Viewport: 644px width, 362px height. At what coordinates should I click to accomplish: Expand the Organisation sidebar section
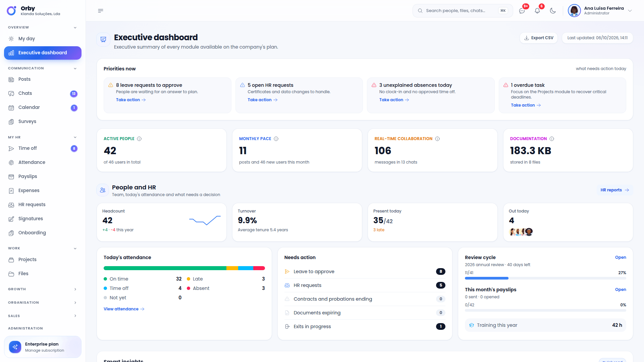[x=75, y=303]
